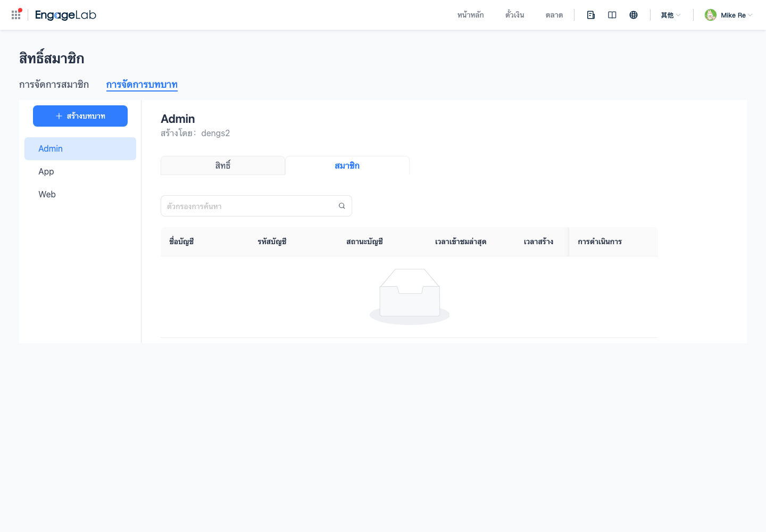The image size is (766, 532).
Task: Open ตลาด in top navigation
Action: click(554, 15)
